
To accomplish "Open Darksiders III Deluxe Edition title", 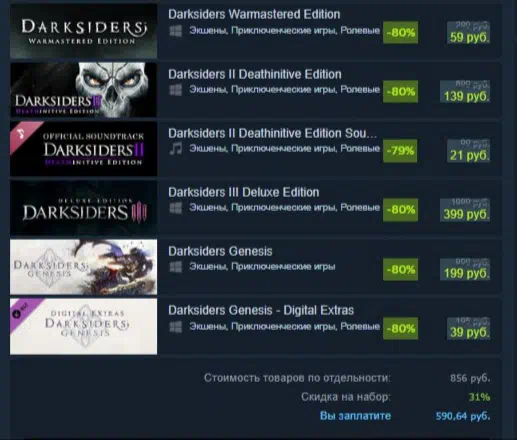I will pyautogui.click(x=244, y=192).
